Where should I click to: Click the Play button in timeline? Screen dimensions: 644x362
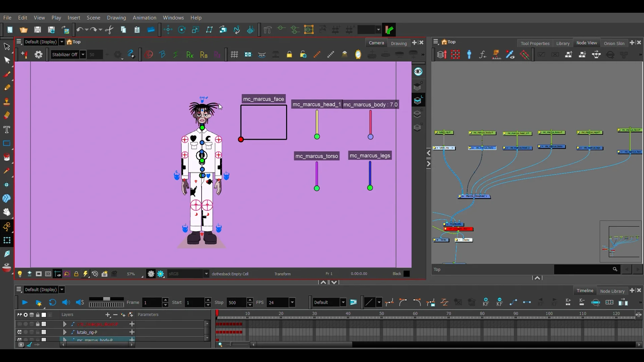25,303
